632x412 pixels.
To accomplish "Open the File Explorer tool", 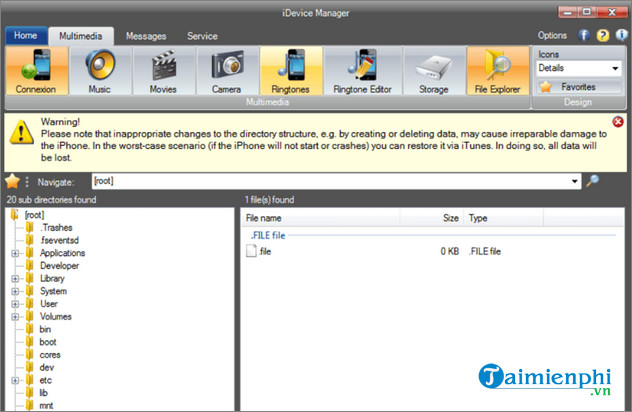I will [x=498, y=71].
